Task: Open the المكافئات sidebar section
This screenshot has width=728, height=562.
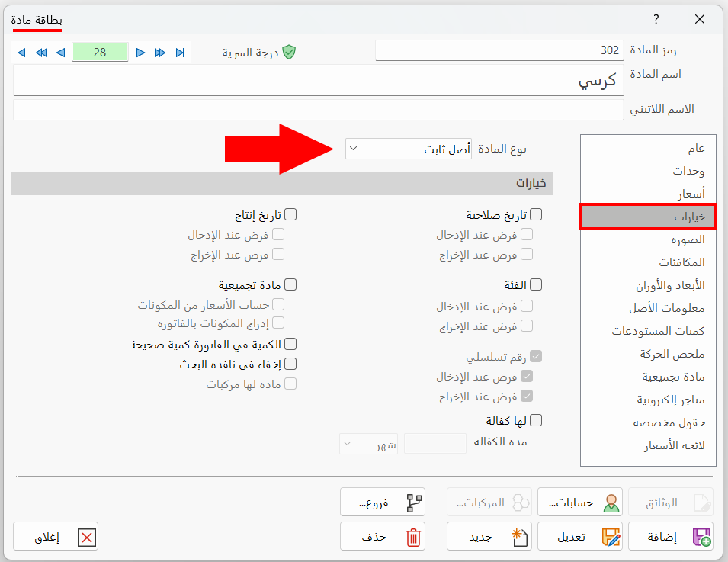Action: point(648,262)
